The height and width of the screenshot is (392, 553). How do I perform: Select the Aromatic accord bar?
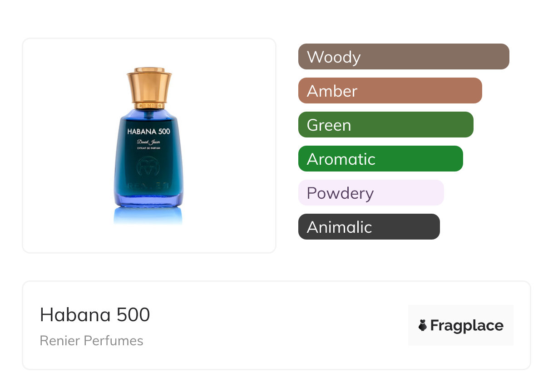coord(380,159)
